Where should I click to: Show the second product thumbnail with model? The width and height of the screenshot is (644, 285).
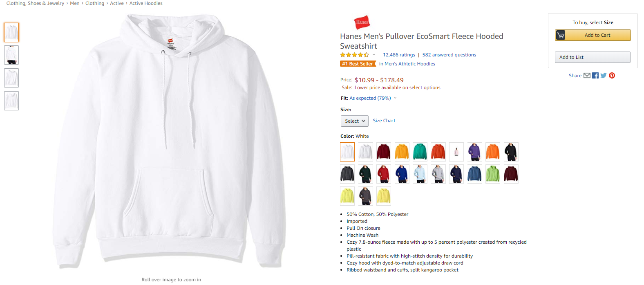11,55
